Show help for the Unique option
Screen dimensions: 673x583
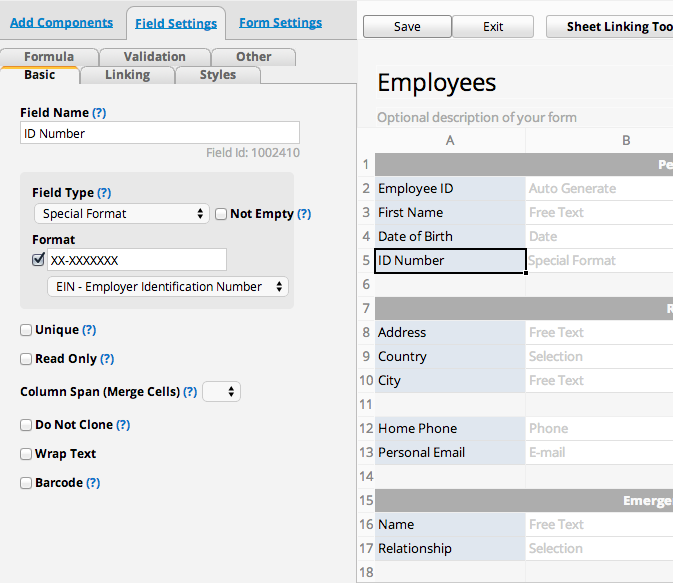point(89,330)
